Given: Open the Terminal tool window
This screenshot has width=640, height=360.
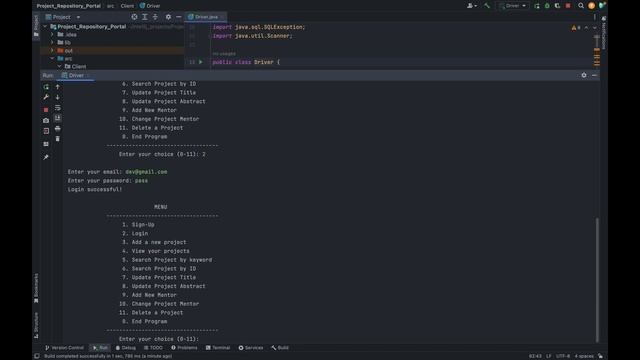Looking at the screenshot, I should (x=218, y=348).
